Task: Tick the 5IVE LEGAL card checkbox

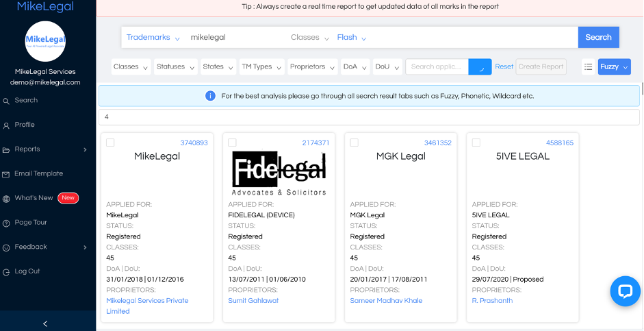Action: click(476, 143)
